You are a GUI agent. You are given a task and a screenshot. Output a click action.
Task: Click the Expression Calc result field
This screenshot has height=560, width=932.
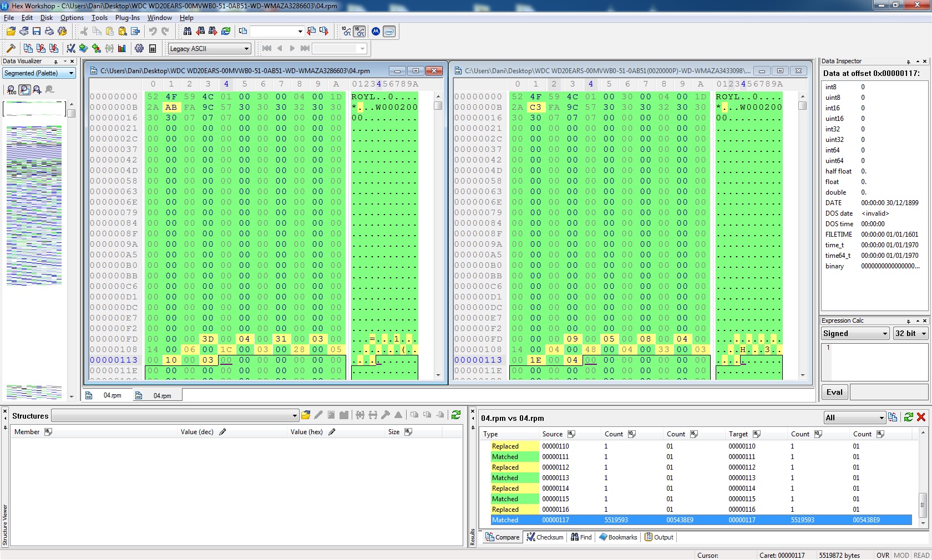[889, 392]
